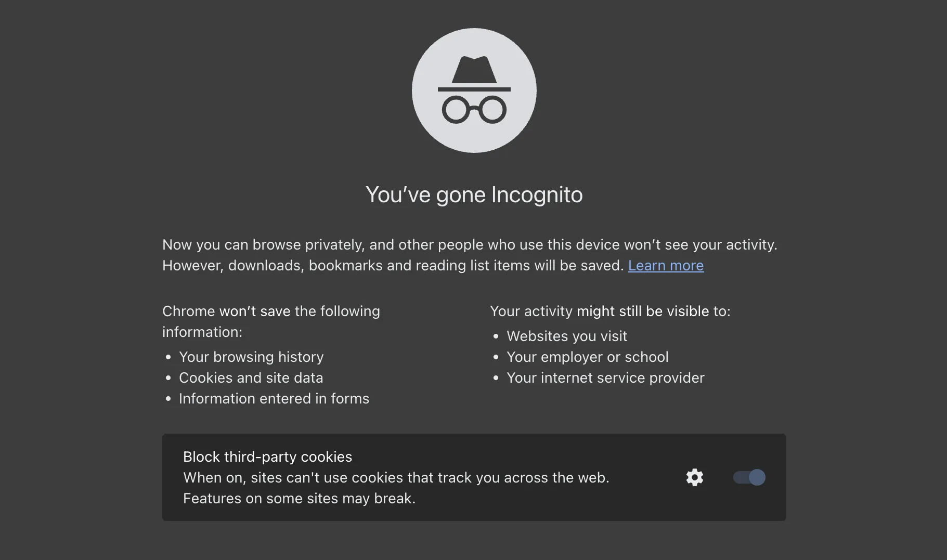
Task: Click 'Your internet service provider' bullet
Action: (x=605, y=377)
